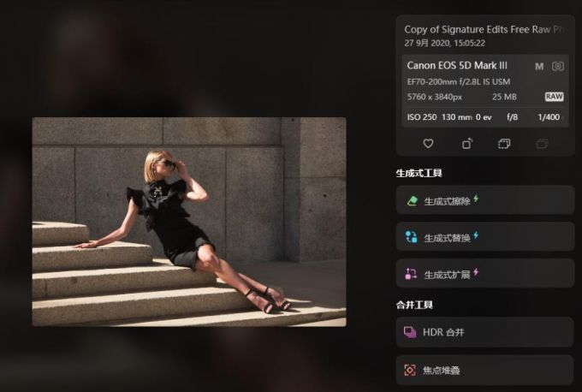The height and width of the screenshot is (392, 582).
Task: Click the 合并工具 section heading
Action: coord(414,306)
